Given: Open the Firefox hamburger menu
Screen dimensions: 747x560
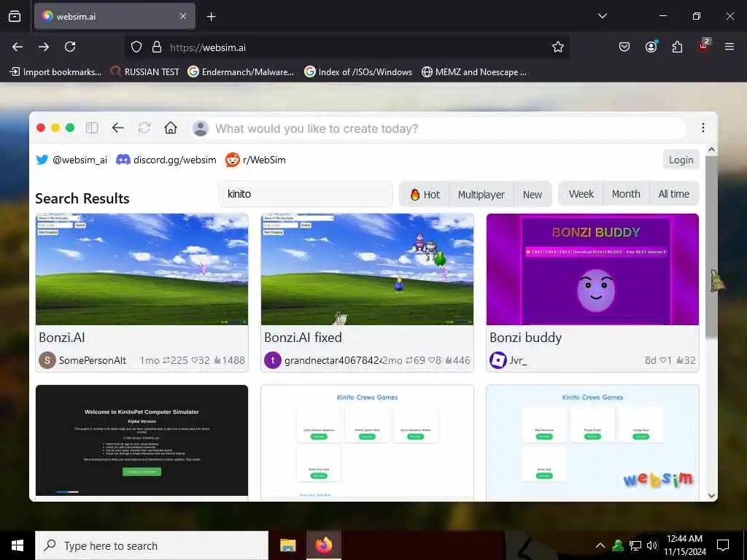Looking at the screenshot, I should click(x=729, y=47).
